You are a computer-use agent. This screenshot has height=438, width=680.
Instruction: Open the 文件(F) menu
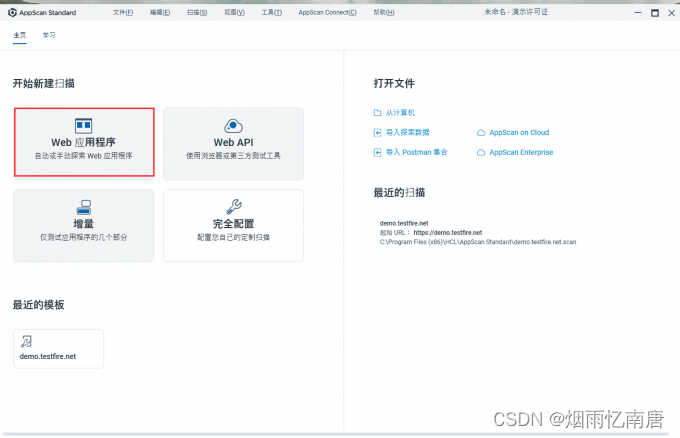tap(123, 13)
